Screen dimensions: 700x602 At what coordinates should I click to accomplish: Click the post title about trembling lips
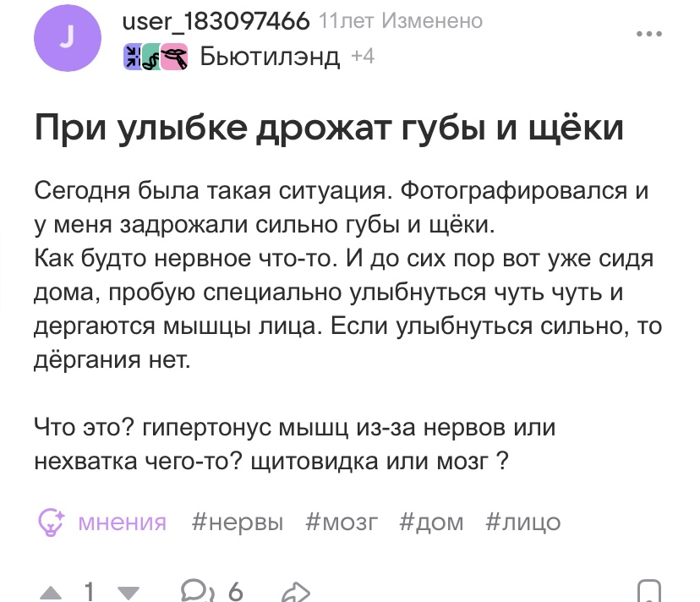pos(329,129)
